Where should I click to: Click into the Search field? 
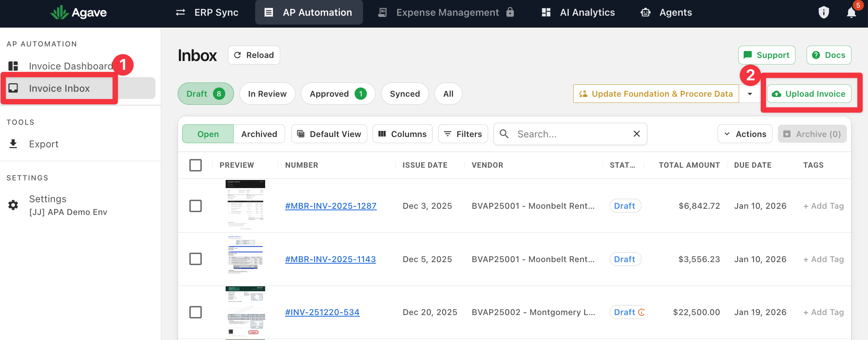(x=570, y=134)
